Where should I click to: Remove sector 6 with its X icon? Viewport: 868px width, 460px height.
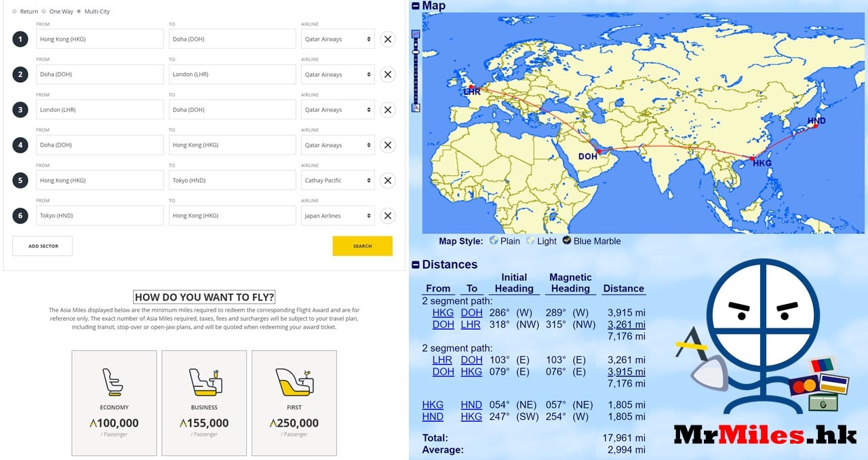(388, 216)
